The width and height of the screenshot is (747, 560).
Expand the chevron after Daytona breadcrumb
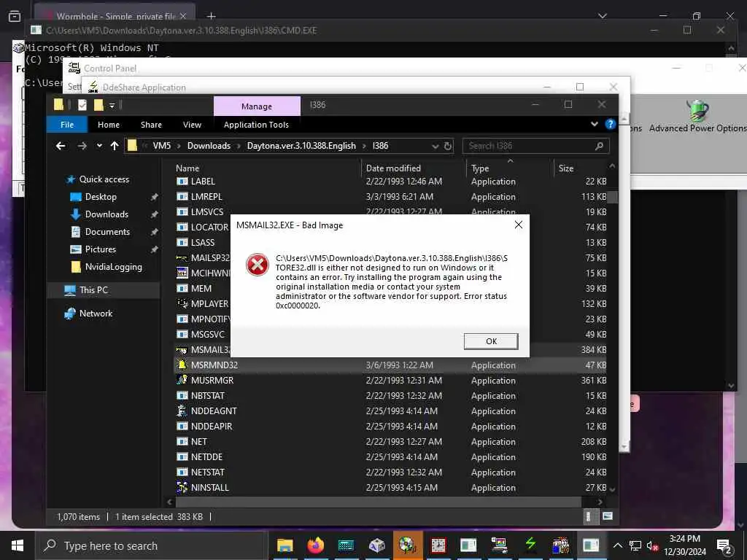(x=365, y=146)
